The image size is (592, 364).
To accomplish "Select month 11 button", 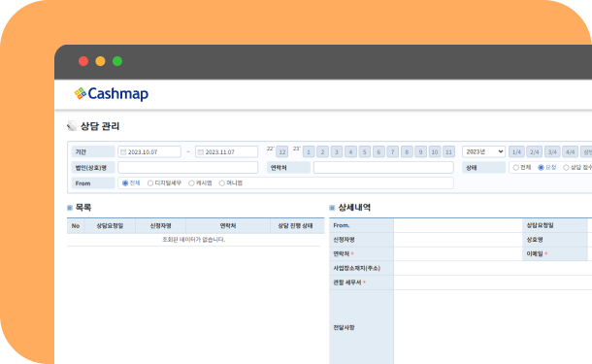I will pos(448,151).
